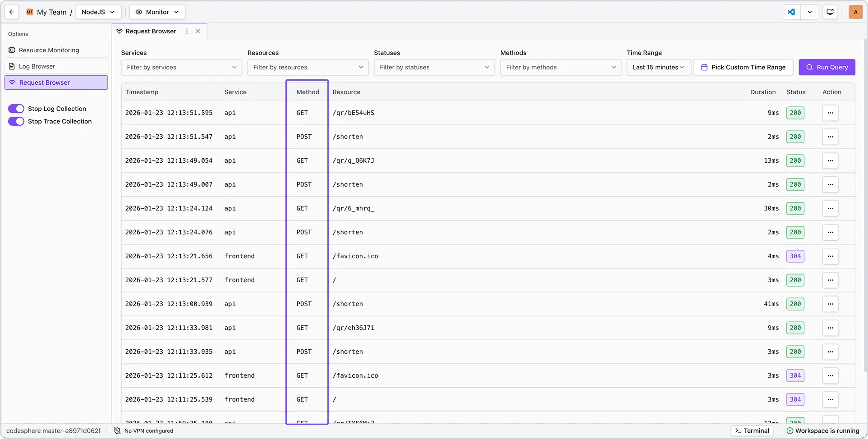Screen dimensions: 868x439
Task: Close the Request Browser tab
Action: click(197, 31)
